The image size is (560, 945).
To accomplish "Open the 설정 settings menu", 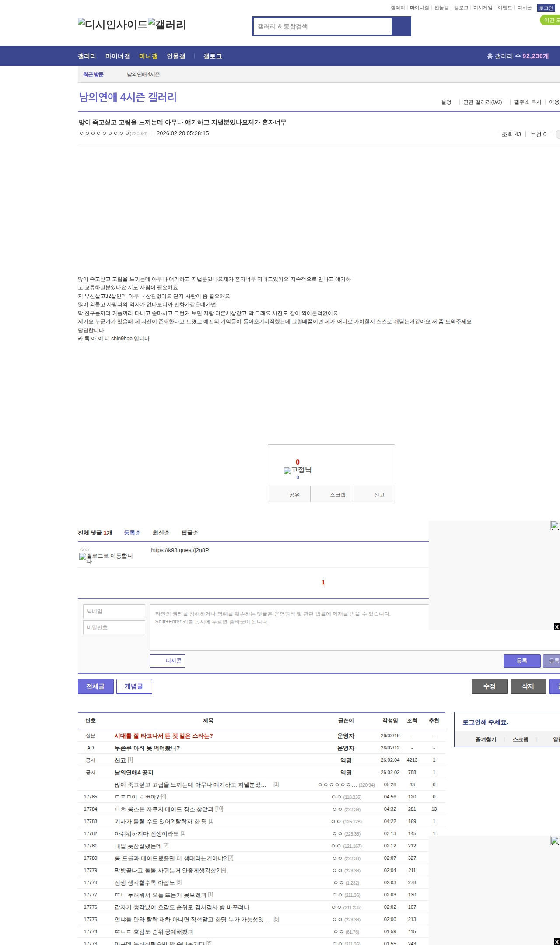I will click(446, 102).
